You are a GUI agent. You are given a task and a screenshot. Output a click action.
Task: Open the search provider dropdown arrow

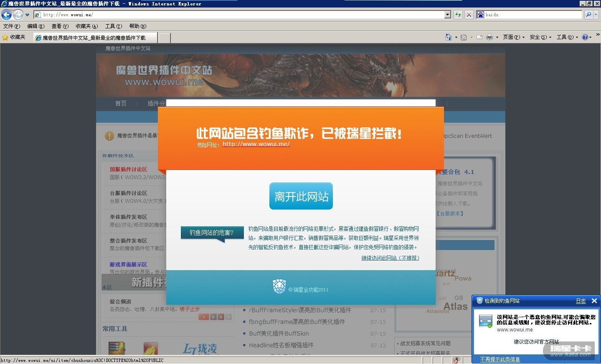pos(596,15)
